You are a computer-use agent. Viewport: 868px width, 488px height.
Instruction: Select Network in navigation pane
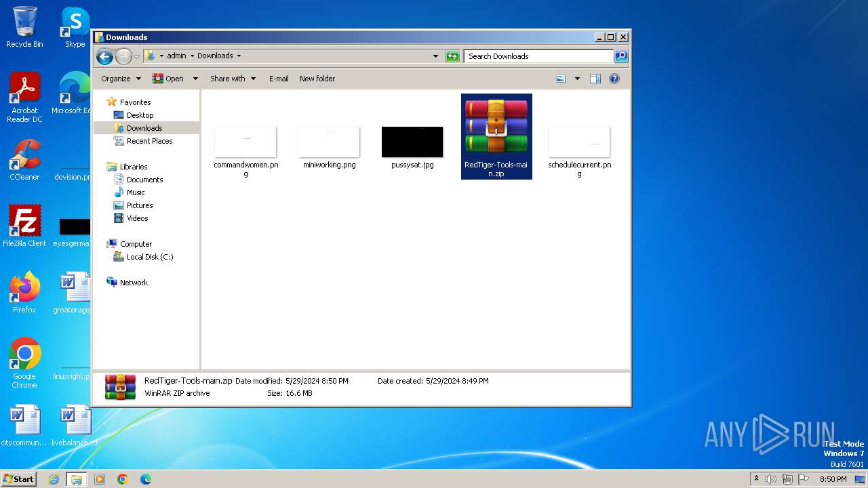pos(134,283)
